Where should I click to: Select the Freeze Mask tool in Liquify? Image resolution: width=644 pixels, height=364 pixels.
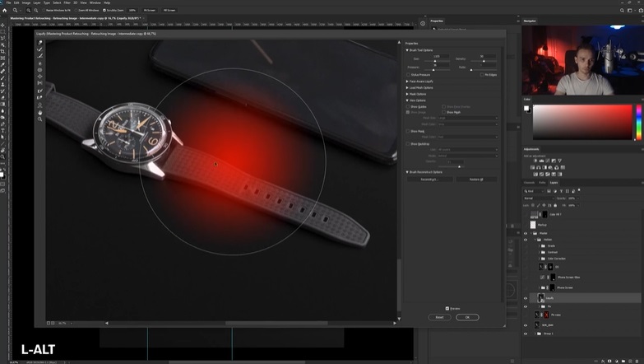39,91
